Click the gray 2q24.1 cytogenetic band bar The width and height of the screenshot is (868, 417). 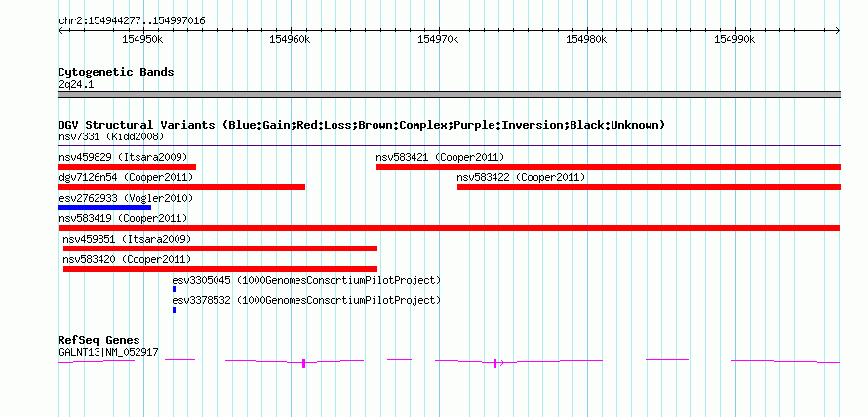click(449, 94)
